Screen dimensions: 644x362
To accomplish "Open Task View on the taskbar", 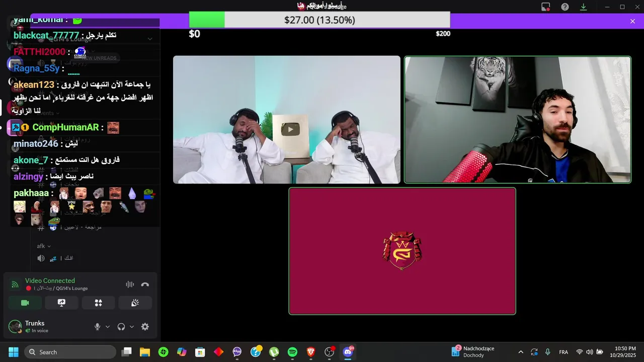I will click(x=127, y=352).
